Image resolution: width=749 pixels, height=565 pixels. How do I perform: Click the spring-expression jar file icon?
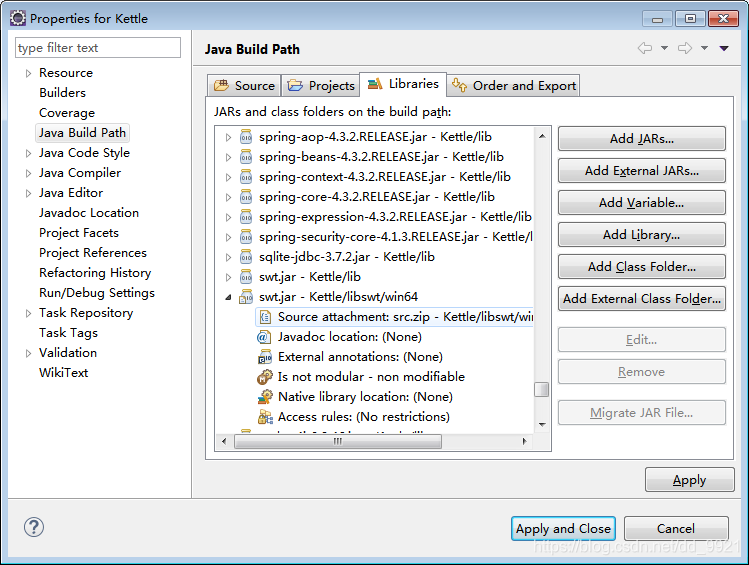coord(246,217)
